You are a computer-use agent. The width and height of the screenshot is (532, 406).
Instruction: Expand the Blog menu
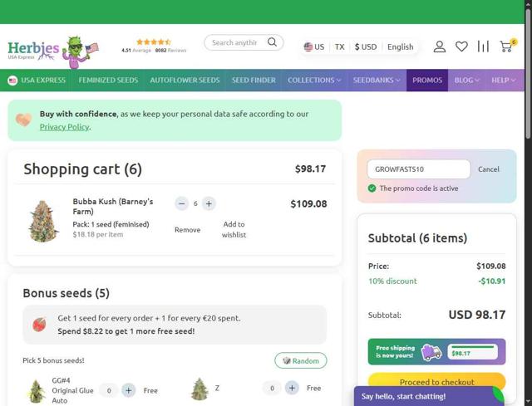[x=467, y=81]
